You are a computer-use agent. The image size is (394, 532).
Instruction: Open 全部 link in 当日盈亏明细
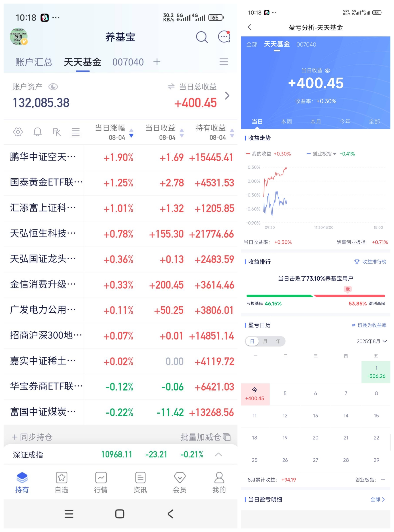click(x=378, y=499)
